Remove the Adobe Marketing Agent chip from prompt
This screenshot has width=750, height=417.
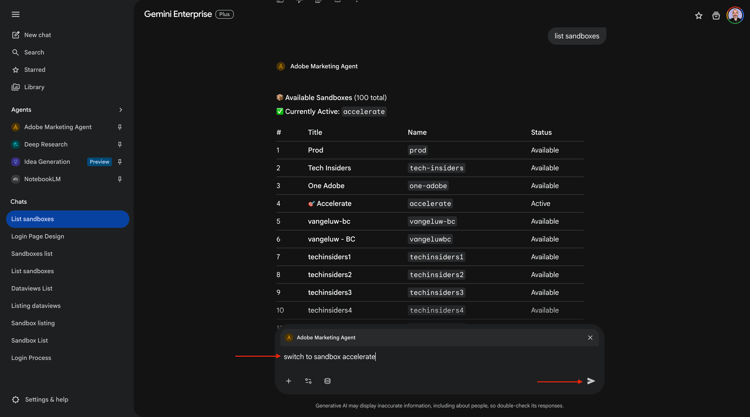point(590,338)
